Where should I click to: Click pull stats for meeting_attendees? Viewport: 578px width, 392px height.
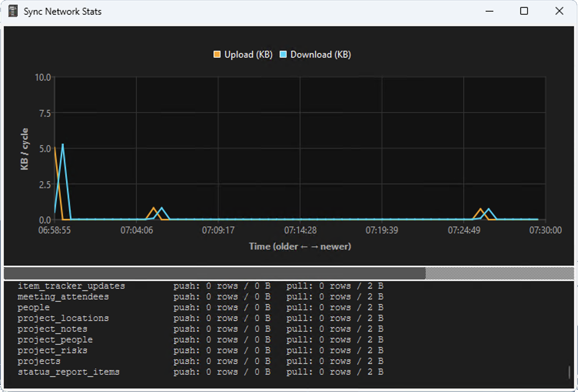pos(335,297)
